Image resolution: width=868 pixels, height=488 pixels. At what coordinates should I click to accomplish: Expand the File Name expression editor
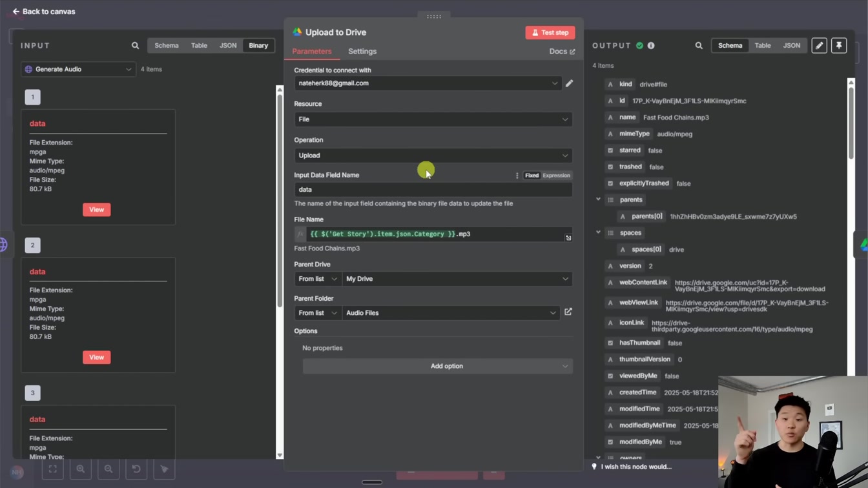568,238
